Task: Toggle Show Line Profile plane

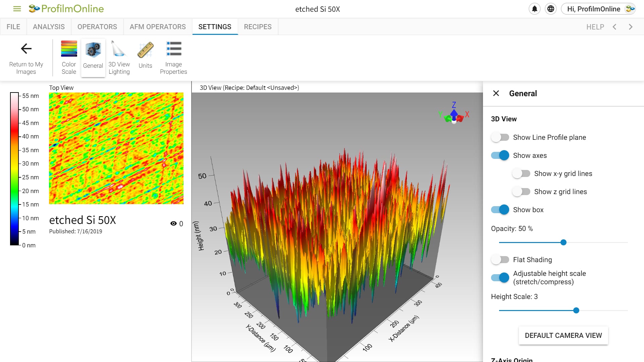Action: [x=500, y=137]
